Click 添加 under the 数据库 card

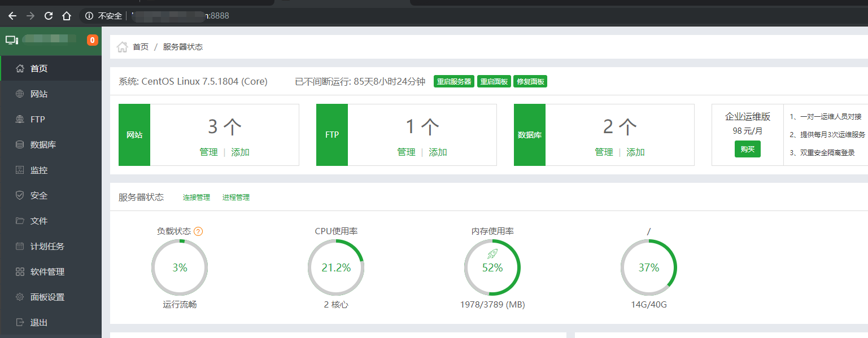pyautogui.click(x=635, y=152)
